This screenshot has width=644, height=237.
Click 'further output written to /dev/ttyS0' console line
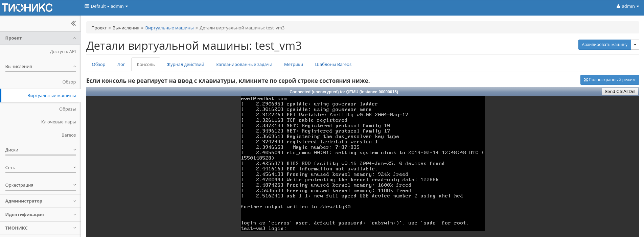point(296,207)
